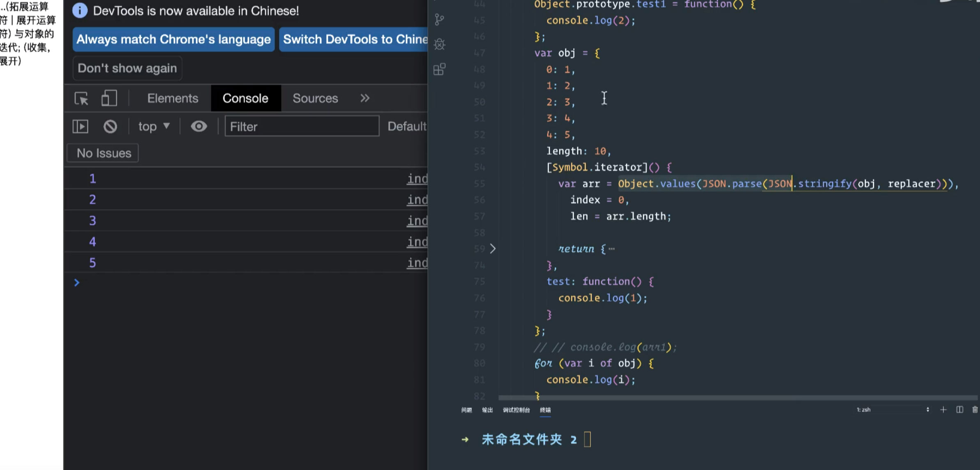The width and height of the screenshot is (980, 470).
Task: Open the extensions sidebar icon
Action: click(x=439, y=69)
